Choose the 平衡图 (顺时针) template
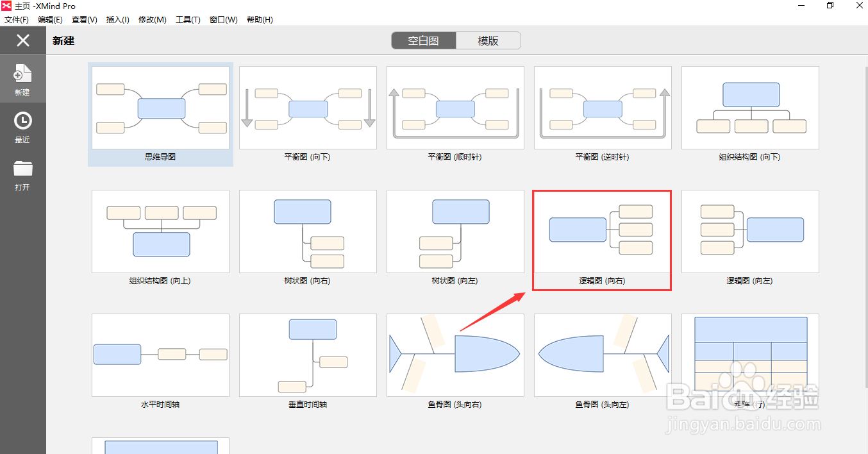The height and width of the screenshot is (454, 868). point(455,108)
